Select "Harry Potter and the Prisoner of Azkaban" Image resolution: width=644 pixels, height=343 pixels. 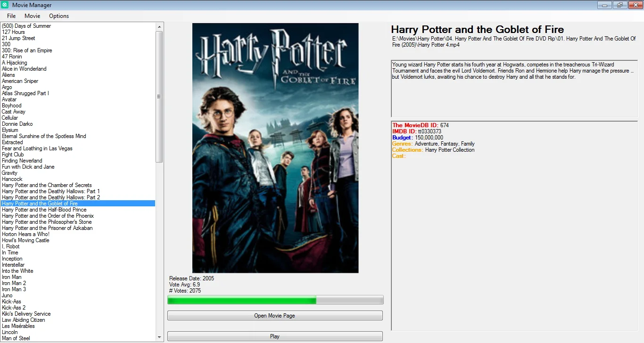[78, 228]
